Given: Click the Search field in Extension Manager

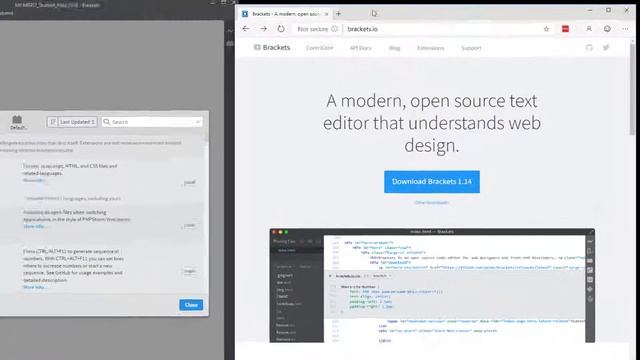Looking at the screenshot, I should [x=152, y=122].
